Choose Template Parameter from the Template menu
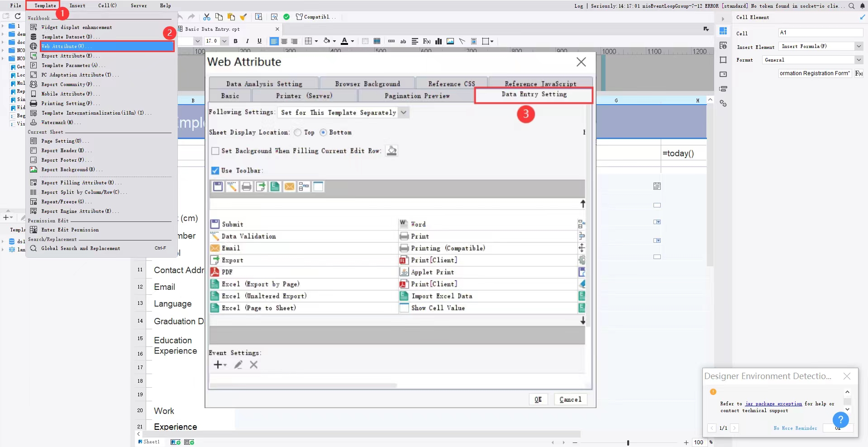Viewport: 868px width, 447px height. tap(69, 65)
